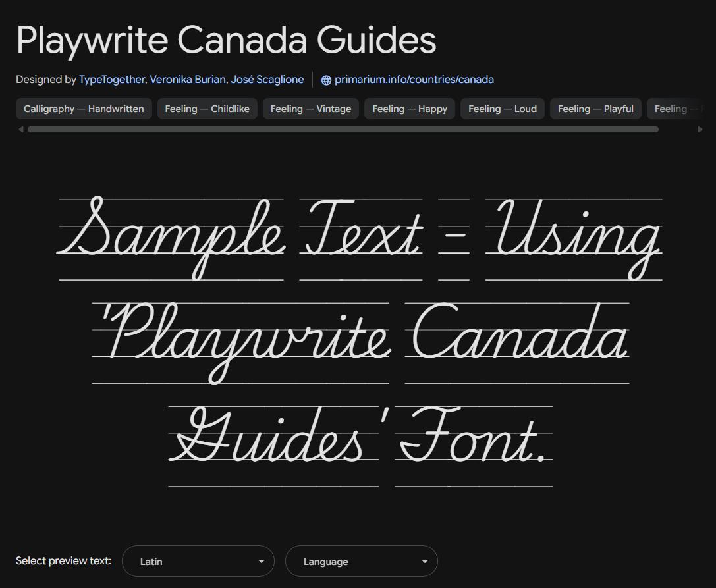
Task: Click the 'Designed by' text
Action: pyautogui.click(x=45, y=80)
